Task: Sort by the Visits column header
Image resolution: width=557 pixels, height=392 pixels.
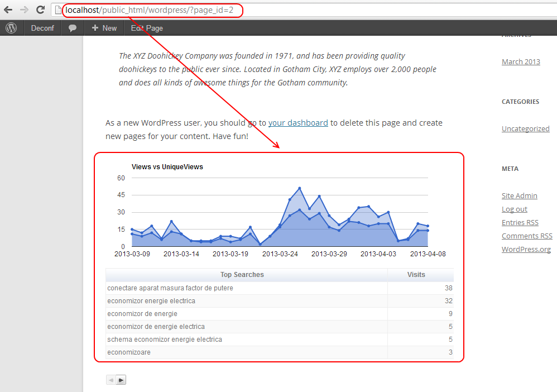Action: click(x=421, y=275)
